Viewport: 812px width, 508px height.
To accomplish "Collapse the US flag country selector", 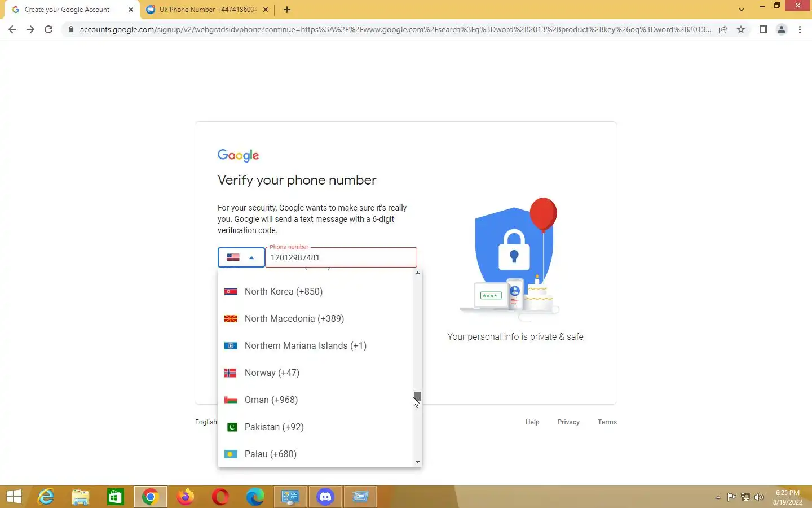I will click(241, 257).
